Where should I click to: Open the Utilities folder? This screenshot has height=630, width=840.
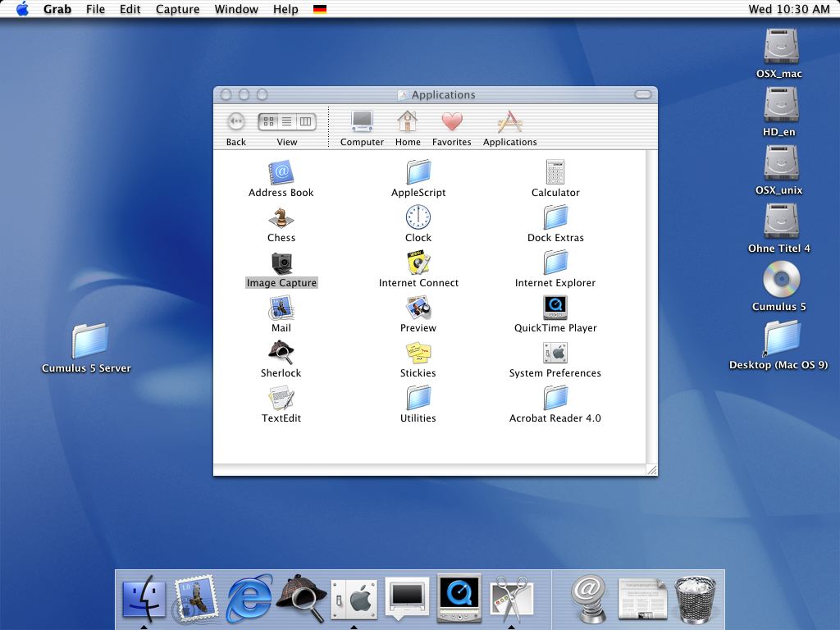point(418,399)
